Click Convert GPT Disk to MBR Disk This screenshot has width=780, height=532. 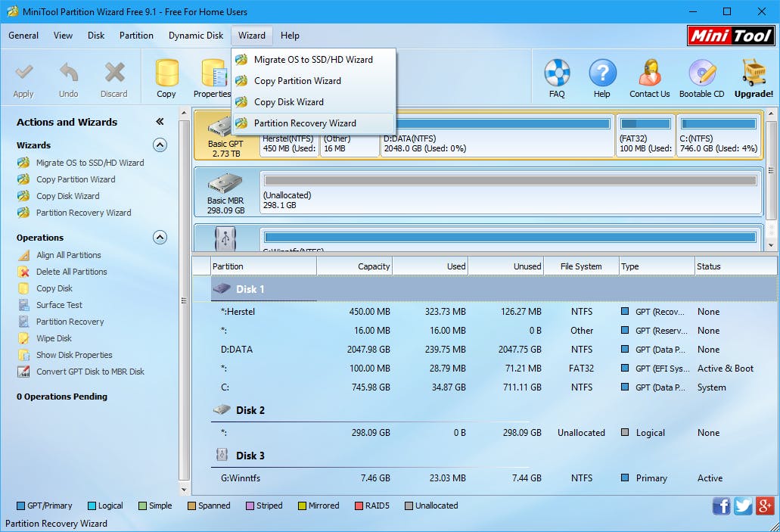[90, 372]
